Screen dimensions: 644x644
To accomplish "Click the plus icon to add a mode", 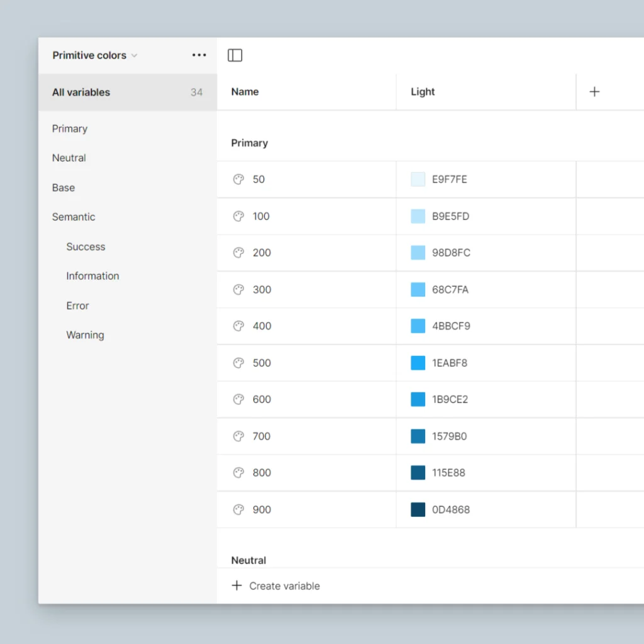I will click(x=594, y=91).
